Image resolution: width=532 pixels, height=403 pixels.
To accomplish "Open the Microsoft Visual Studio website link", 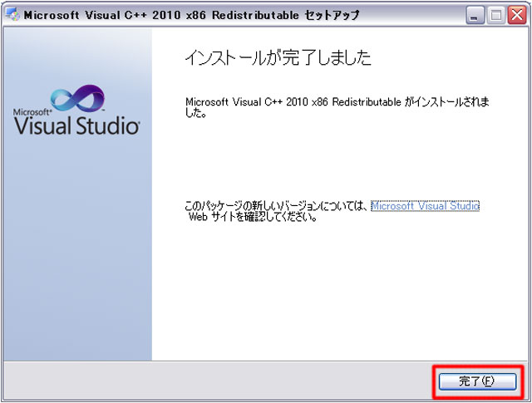I will pyautogui.click(x=425, y=206).
